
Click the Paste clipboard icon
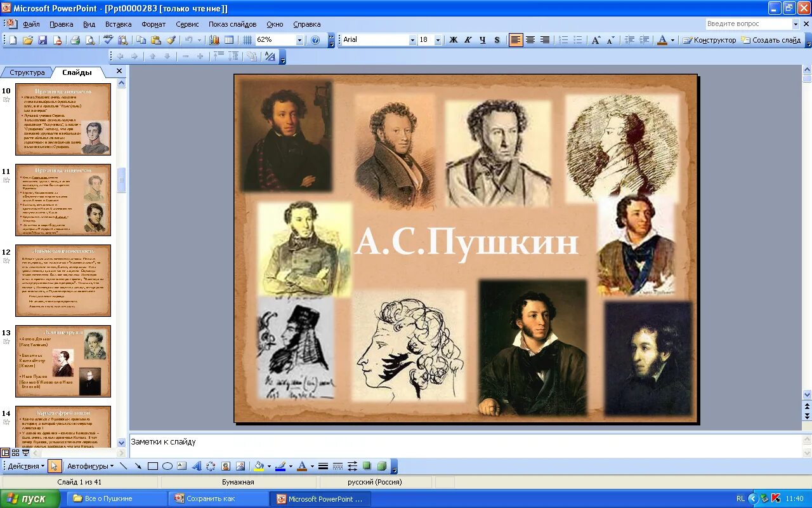point(156,40)
